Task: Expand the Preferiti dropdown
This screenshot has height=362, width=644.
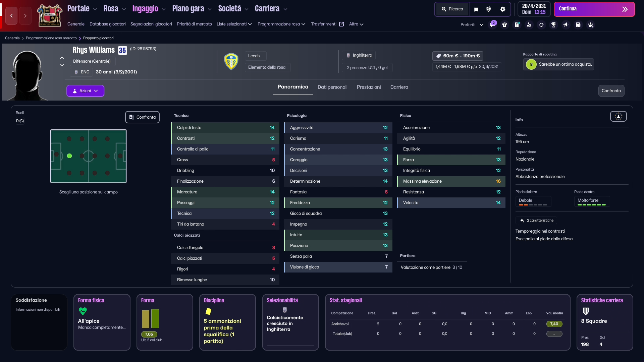Action: [472, 25]
